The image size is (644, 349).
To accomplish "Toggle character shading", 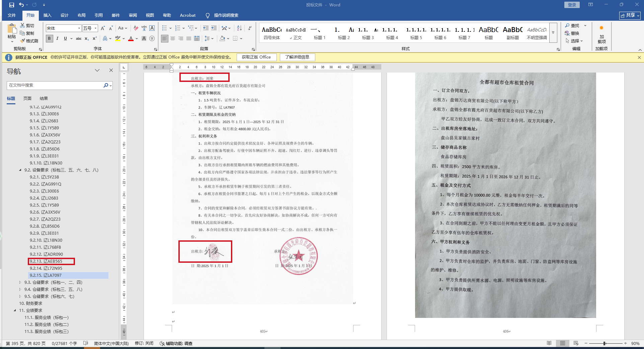I will (x=144, y=38).
